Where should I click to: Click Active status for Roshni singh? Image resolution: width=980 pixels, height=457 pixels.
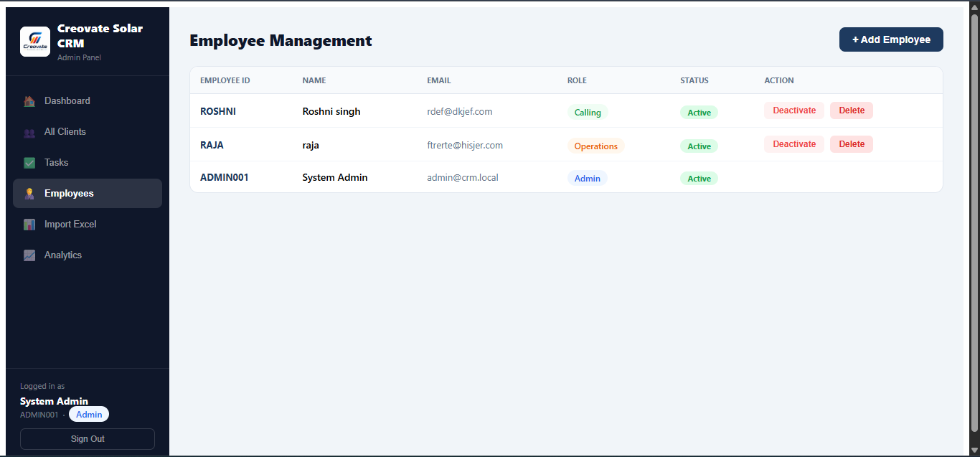(699, 113)
